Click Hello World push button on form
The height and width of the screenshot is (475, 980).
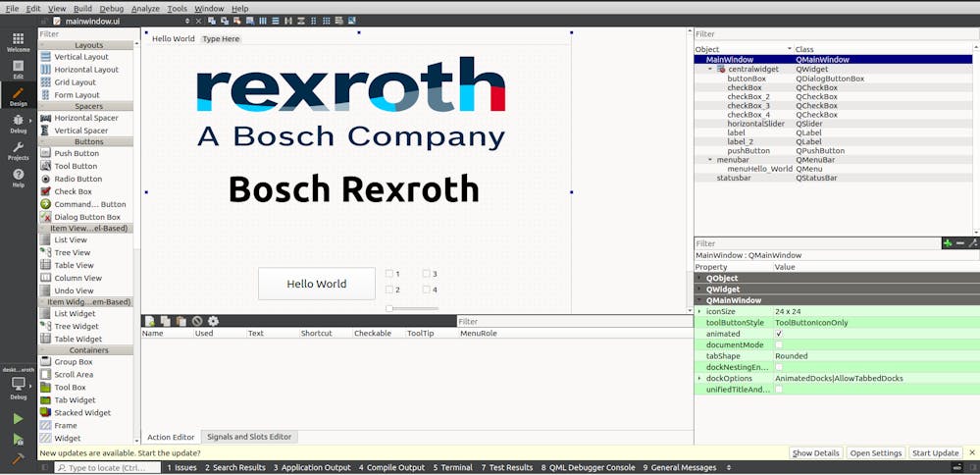[x=317, y=284]
